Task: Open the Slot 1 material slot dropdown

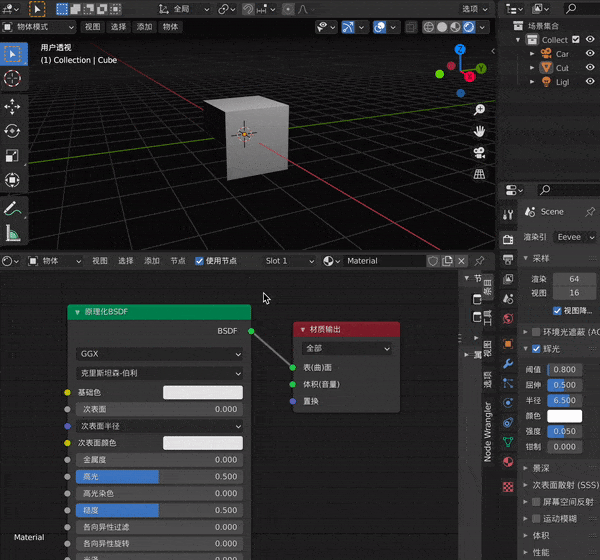Action: [289, 261]
